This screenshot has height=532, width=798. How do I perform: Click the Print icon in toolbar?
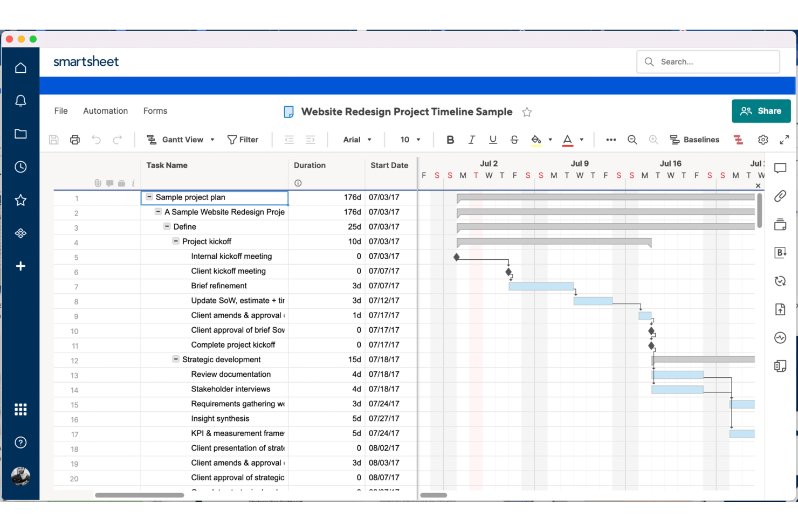pos(75,140)
